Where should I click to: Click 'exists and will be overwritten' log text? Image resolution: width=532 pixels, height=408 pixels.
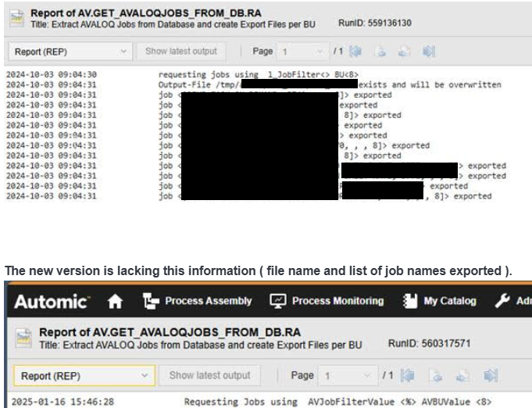tap(430, 84)
